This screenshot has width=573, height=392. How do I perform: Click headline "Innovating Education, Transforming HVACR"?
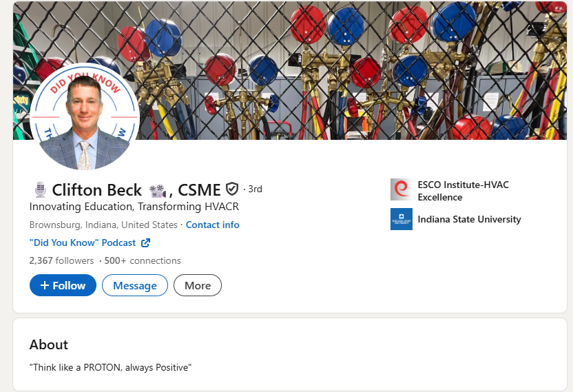click(x=134, y=207)
